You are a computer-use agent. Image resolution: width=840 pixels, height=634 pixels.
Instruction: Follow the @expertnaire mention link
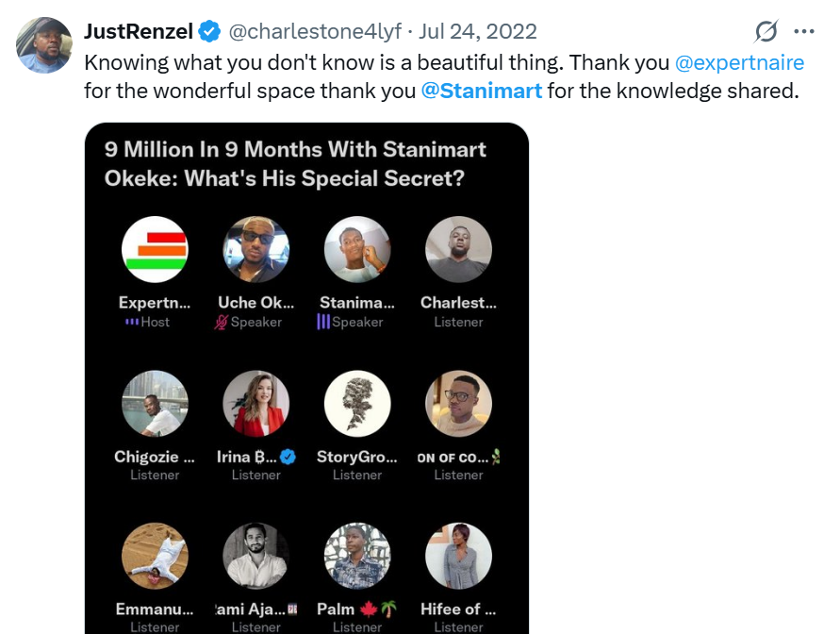pos(739,63)
